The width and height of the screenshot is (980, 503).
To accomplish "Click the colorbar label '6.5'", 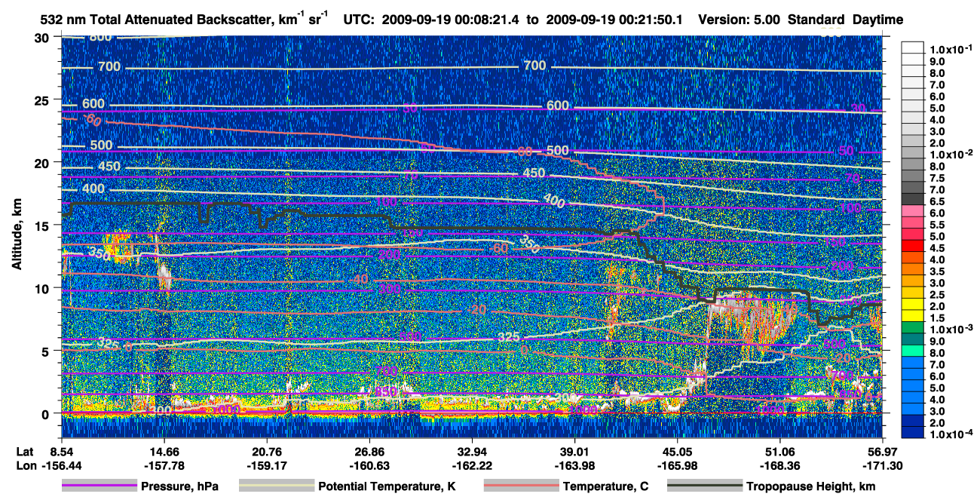I will 939,202.
